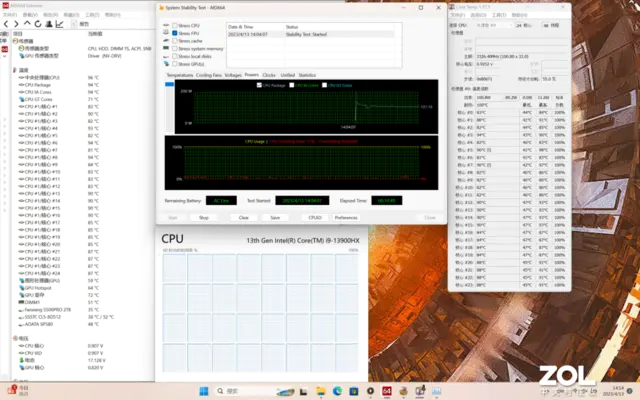Click the Stop button in stability test

[x=204, y=218]
